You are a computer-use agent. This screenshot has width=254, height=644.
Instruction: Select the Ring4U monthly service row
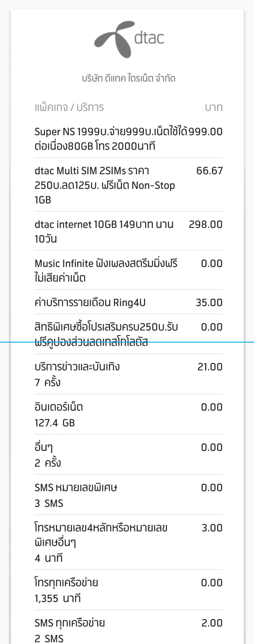point(90,302)
